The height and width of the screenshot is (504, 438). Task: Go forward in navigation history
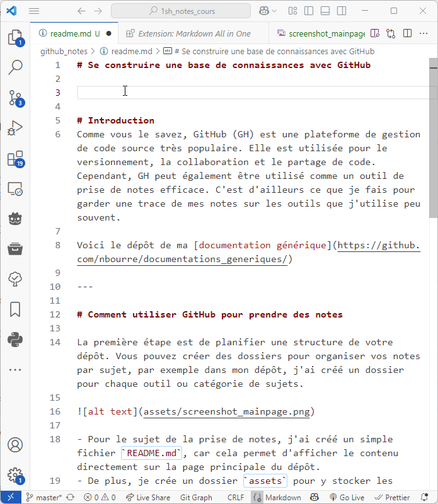(x=98, y=11)
